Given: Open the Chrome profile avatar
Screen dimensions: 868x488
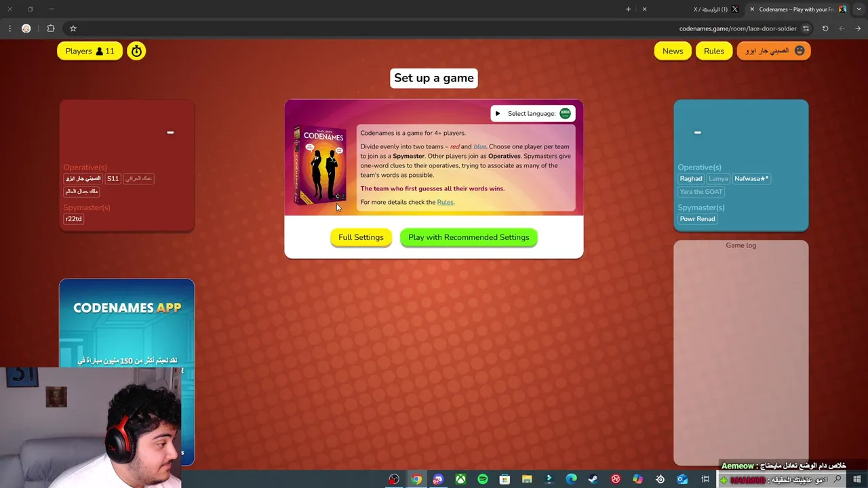Looking at the screenshot, I should [26, 28].
